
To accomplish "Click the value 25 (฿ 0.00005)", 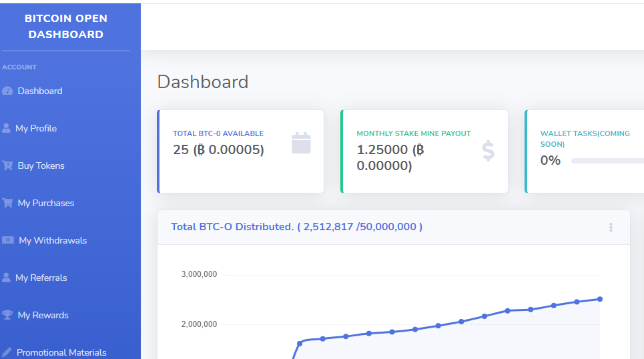I will tap(218, 149).
